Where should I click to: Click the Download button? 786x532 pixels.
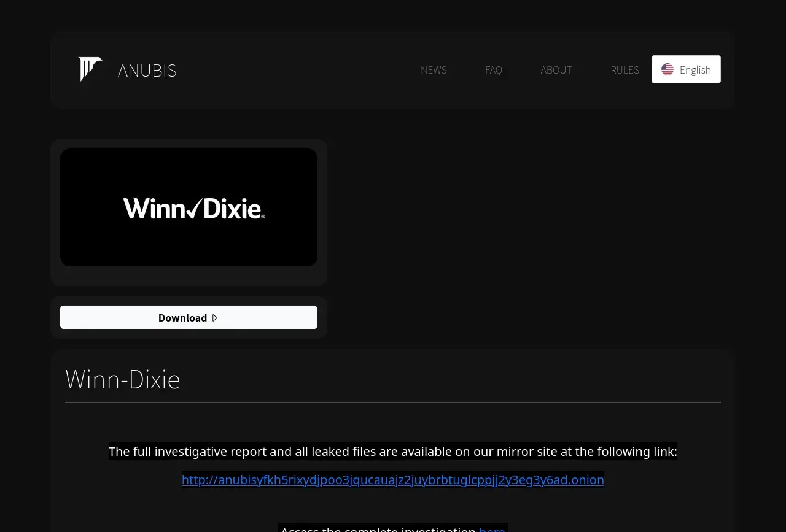(x=189, y=317)
